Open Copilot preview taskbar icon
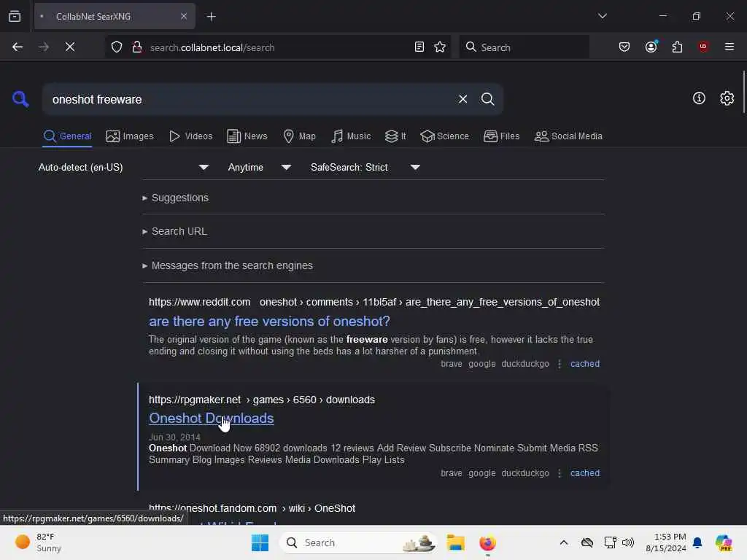Screen dimensions: 747x560 click(x=723, y=542)
